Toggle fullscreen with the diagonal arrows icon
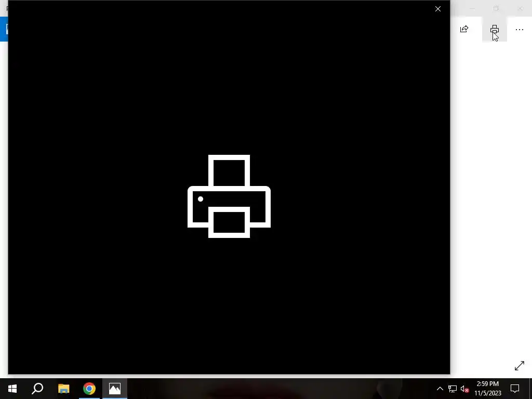 click(x=519, y=366)
